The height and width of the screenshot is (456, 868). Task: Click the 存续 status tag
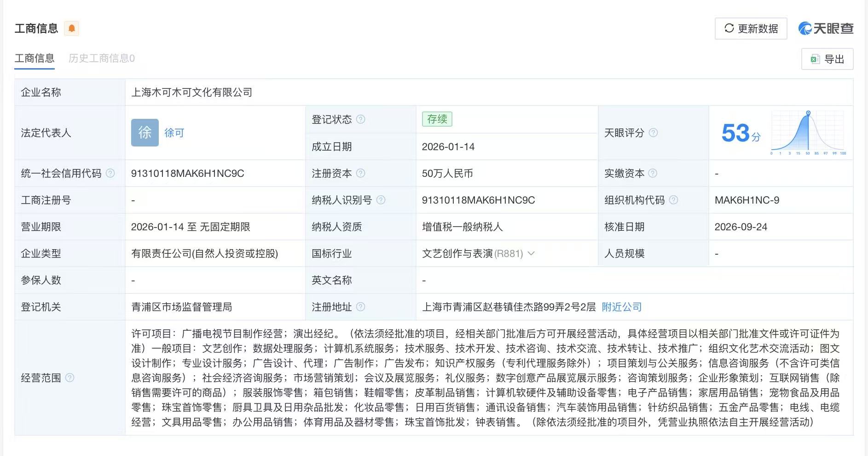[437, 119]
